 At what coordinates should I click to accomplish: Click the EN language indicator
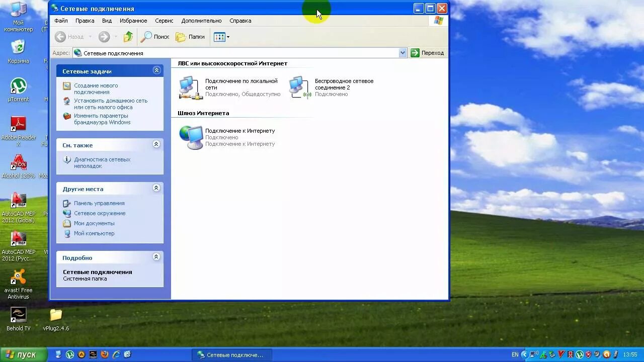point(515,354)
